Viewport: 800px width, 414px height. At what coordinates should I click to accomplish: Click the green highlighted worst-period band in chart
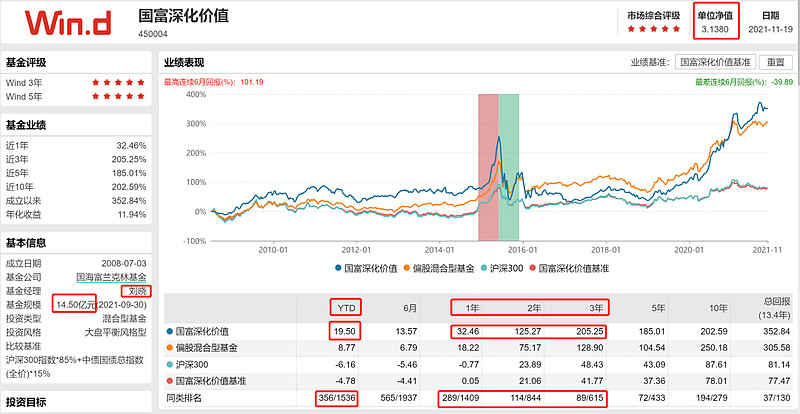point(509,167)
